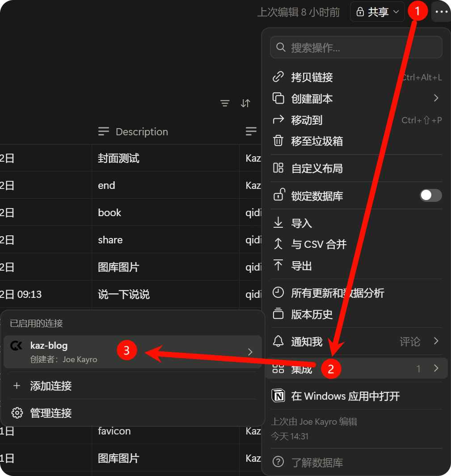451x476 pixels.
Task: Click the trash can icon
Action: click(278, 141)
